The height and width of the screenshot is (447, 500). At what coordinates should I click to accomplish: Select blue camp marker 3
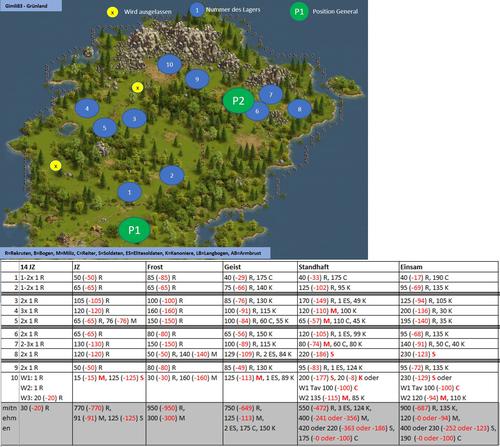click(134, 118)
